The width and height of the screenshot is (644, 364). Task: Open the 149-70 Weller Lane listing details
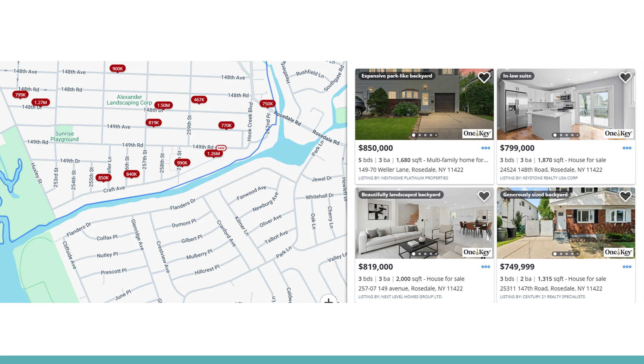(x=411, y=170)
